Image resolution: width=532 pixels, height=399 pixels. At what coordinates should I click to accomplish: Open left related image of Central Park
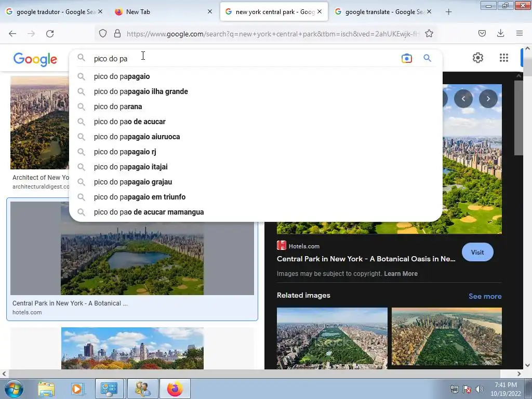point(332,338)
